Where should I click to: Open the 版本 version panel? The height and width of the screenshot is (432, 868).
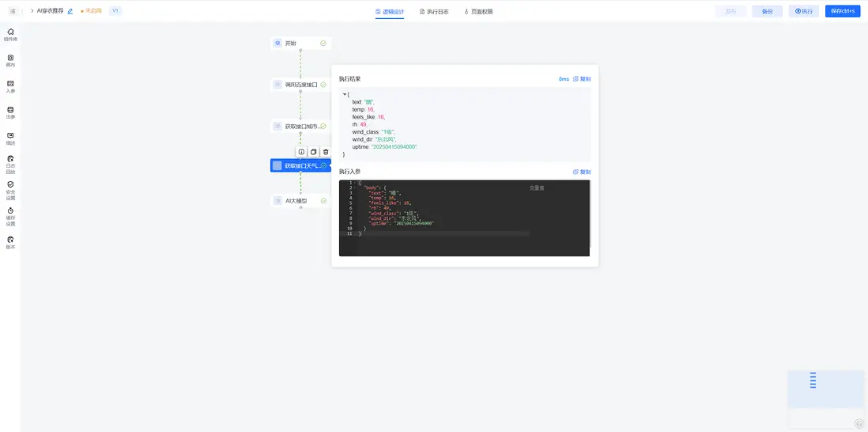(10, 243)
